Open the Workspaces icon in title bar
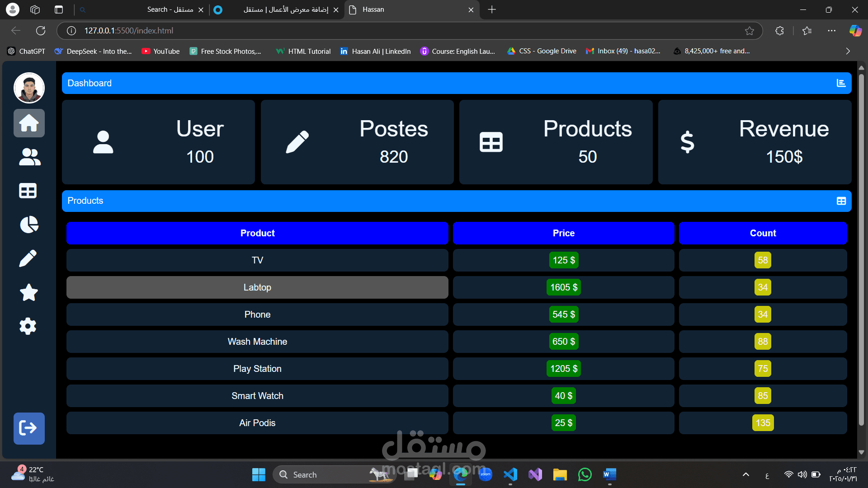 click(35, 9)
